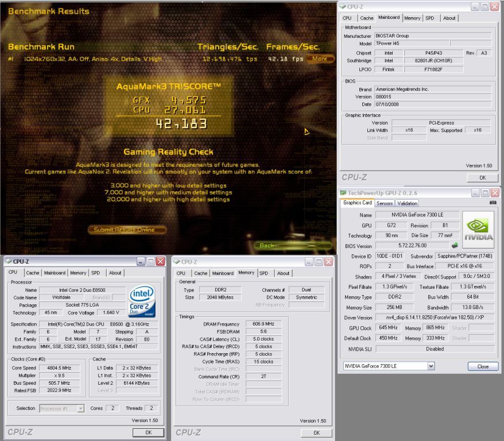Click the Manufacturer field BIOSTAR Group
Viewport: 504px width, 441px height.
(x=433, y=36)
